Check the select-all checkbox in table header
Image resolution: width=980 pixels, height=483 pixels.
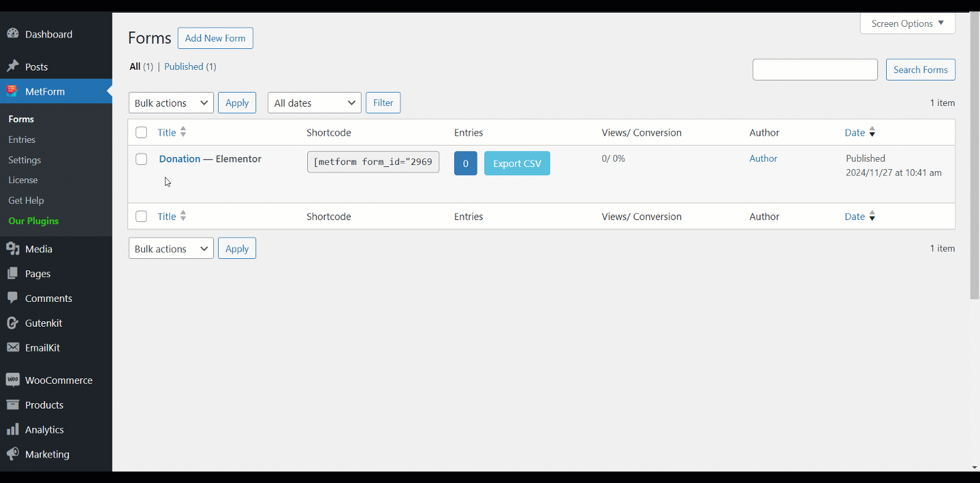[x=141, y=132]
